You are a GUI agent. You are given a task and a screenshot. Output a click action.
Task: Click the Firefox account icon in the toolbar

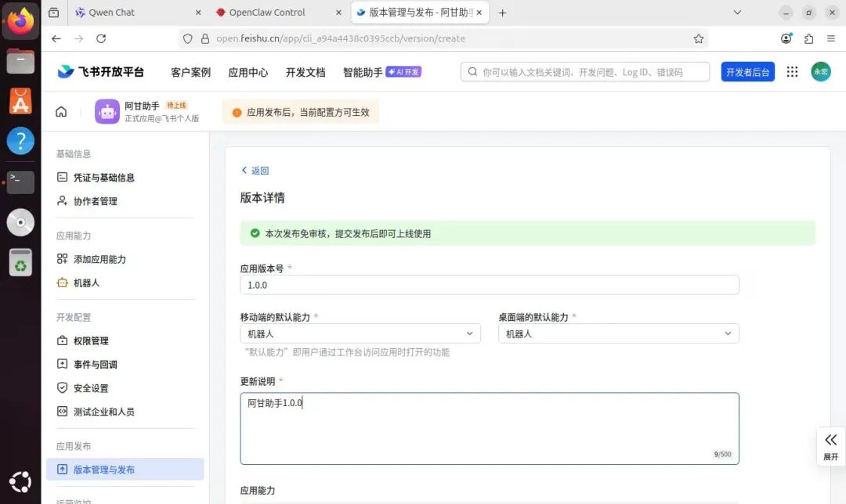tap(786, 38)
